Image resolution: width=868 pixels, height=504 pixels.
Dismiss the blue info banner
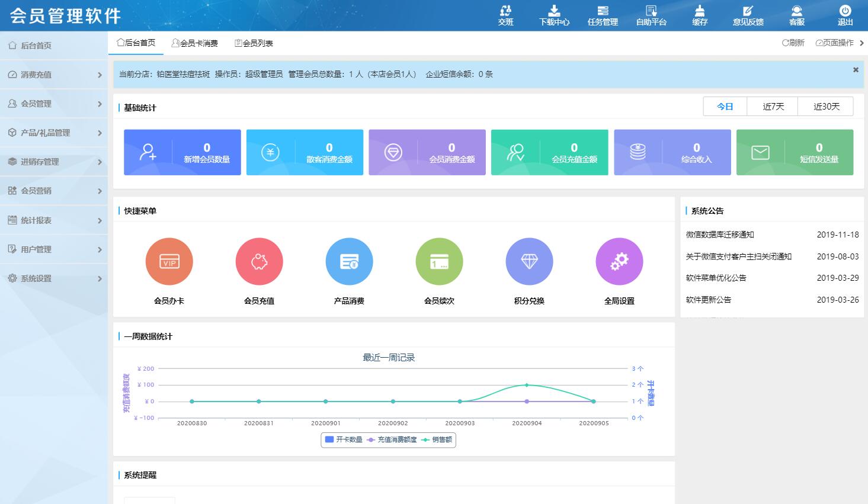(x=856, y=70)
